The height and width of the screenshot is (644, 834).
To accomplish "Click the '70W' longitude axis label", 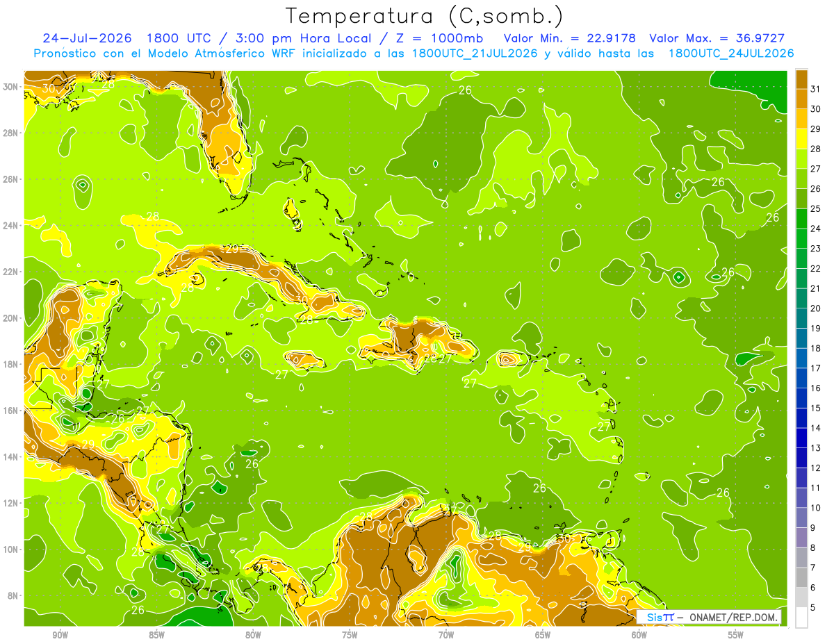I will tap(446, 635).
